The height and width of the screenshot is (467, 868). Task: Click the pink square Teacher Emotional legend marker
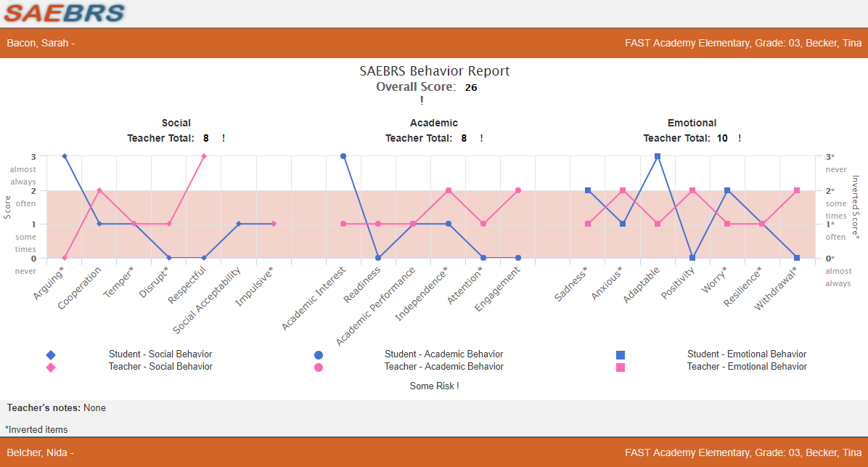[621, 367]
